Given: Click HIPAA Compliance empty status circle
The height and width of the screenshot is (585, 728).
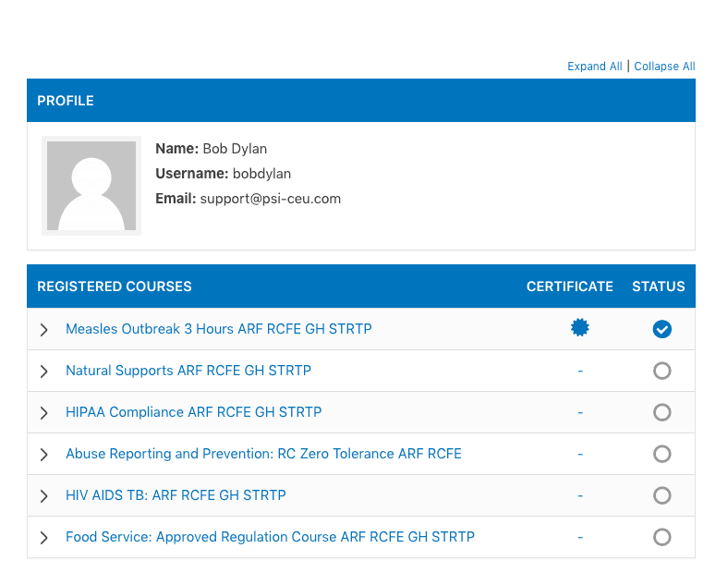Looking at the screenshot, I should click(x=661, y=412).
